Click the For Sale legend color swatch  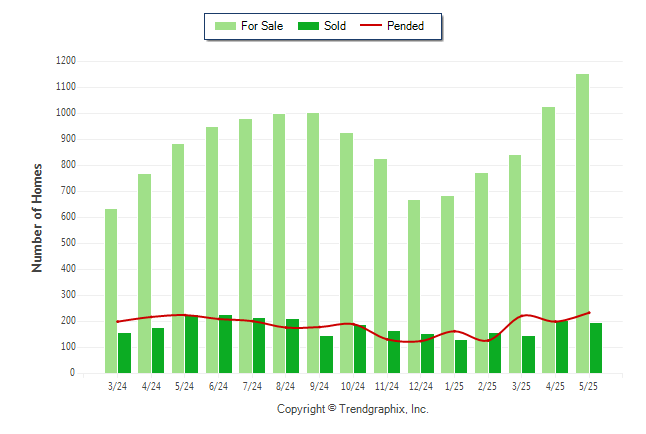(x=225, y=26)
